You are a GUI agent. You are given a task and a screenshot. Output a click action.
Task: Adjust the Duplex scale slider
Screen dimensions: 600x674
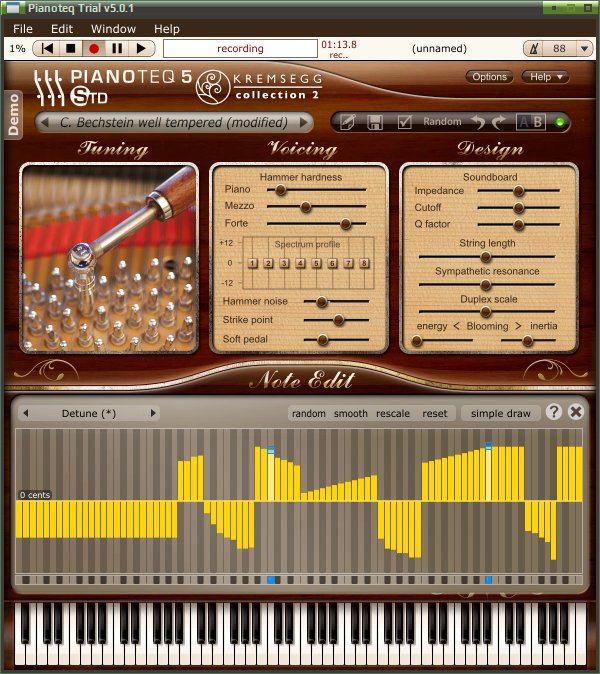click(486, 312)
